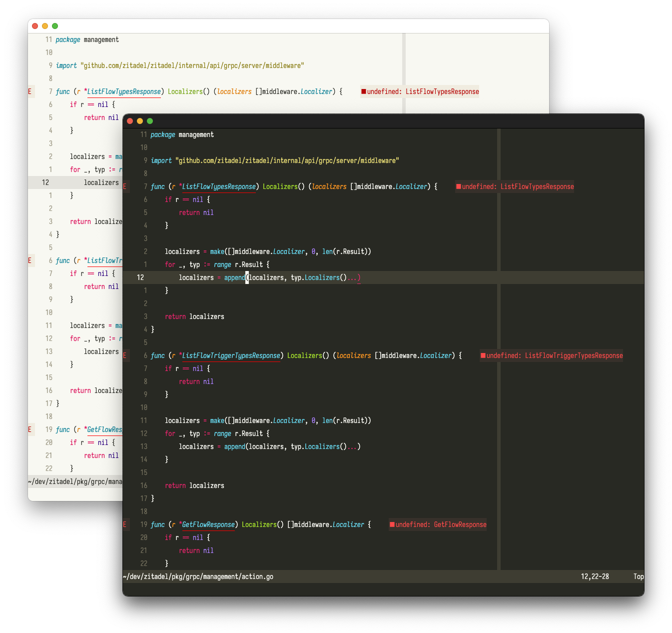Click the import path string in light window
The image size is (672, 633).
(192, 65)
